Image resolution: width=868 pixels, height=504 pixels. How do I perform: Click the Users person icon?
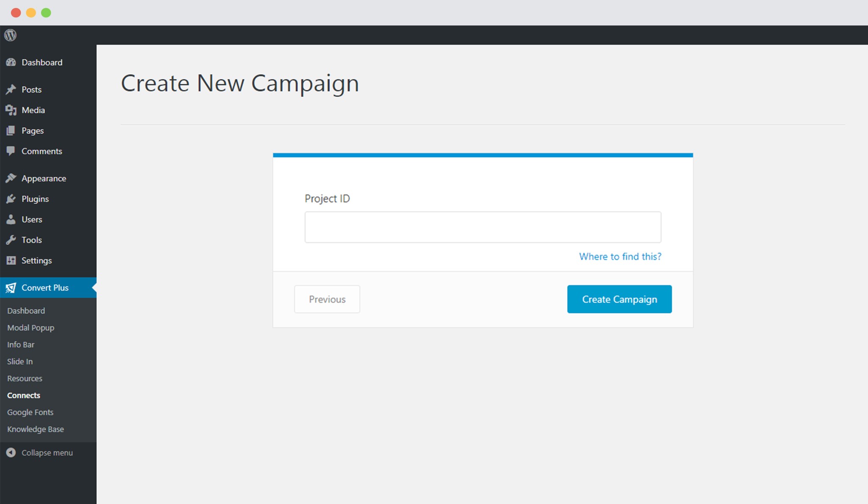point(11,219)
